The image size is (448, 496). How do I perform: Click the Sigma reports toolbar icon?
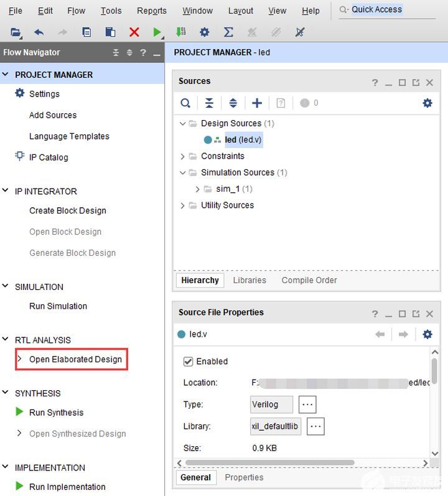coord(228,32)
